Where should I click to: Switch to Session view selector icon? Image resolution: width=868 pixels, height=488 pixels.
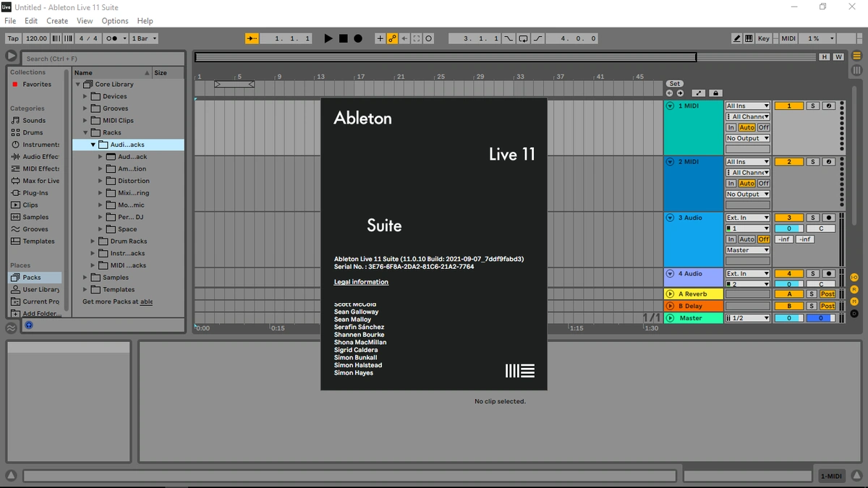(x=856, y=70)
